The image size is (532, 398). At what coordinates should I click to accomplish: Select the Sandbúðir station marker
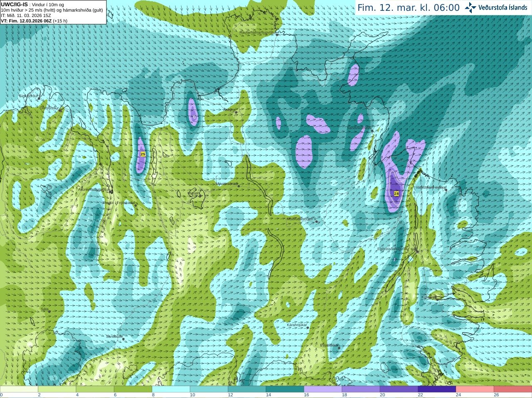click(x=123, y=339)
